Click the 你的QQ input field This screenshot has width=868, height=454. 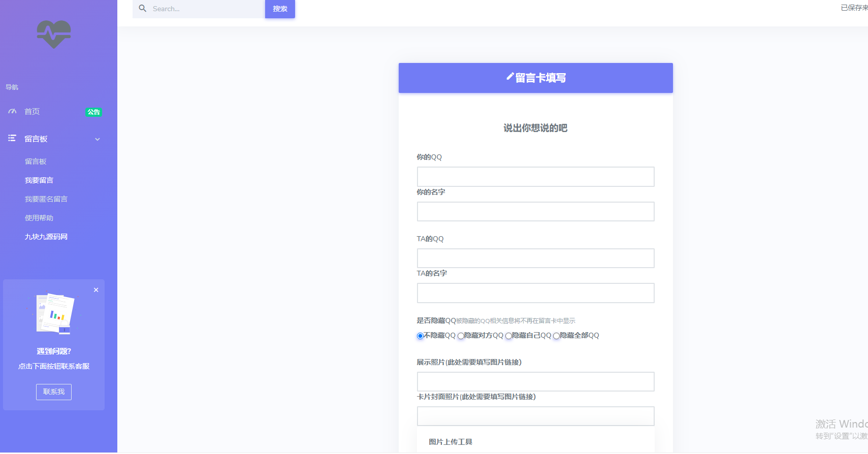tap(536, 177)
